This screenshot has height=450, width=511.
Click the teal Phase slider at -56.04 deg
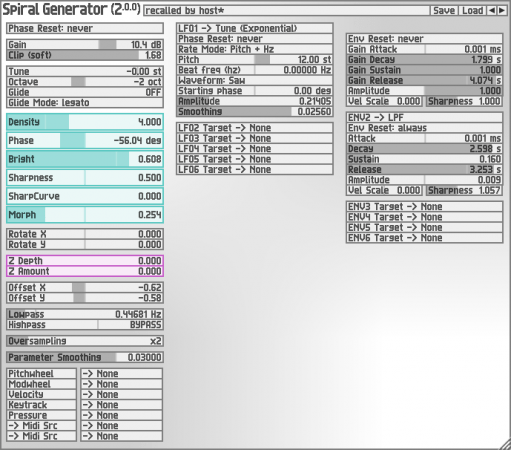tap(85, 140)
